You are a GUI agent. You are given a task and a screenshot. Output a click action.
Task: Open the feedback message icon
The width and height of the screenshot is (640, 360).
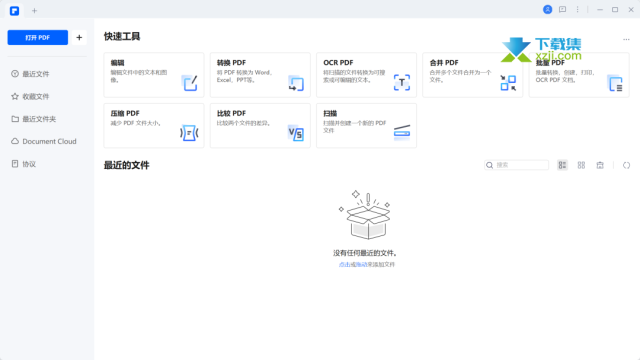click(x=562, y=9)
